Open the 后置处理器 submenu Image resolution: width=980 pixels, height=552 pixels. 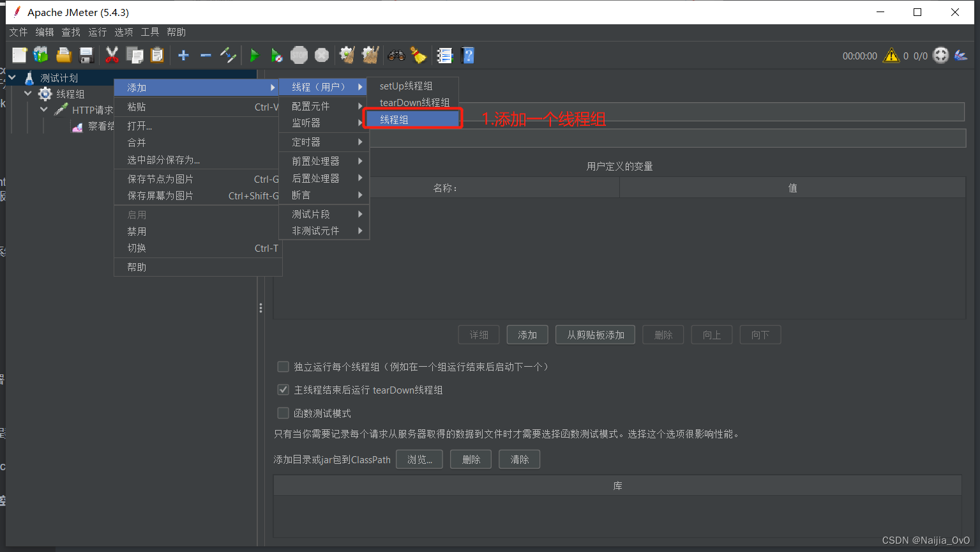click(324, 178)
